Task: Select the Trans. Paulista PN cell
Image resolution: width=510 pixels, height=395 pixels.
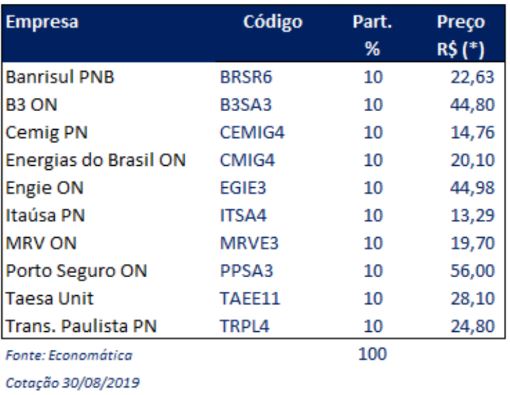Action: (x=81, y=326)
